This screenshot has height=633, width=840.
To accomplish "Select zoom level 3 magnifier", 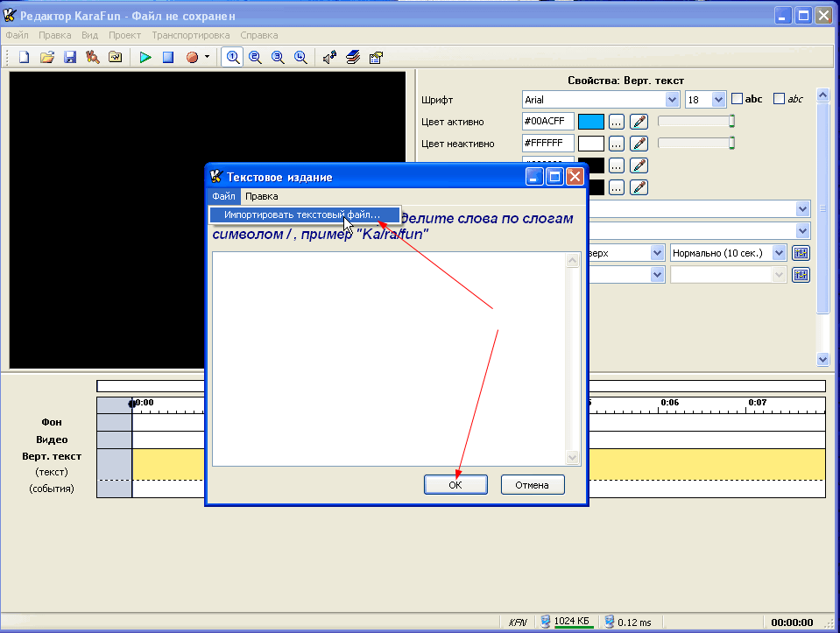I will [x=278, y=57].
